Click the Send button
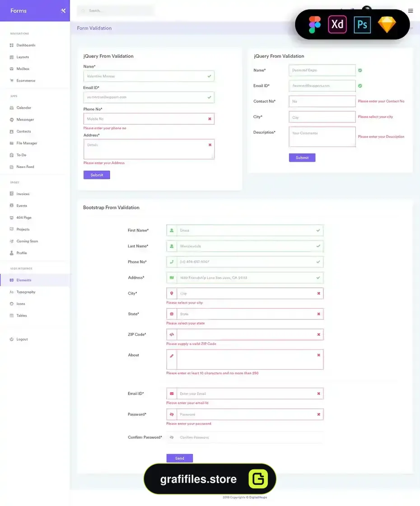 click(x=180, y=458)
